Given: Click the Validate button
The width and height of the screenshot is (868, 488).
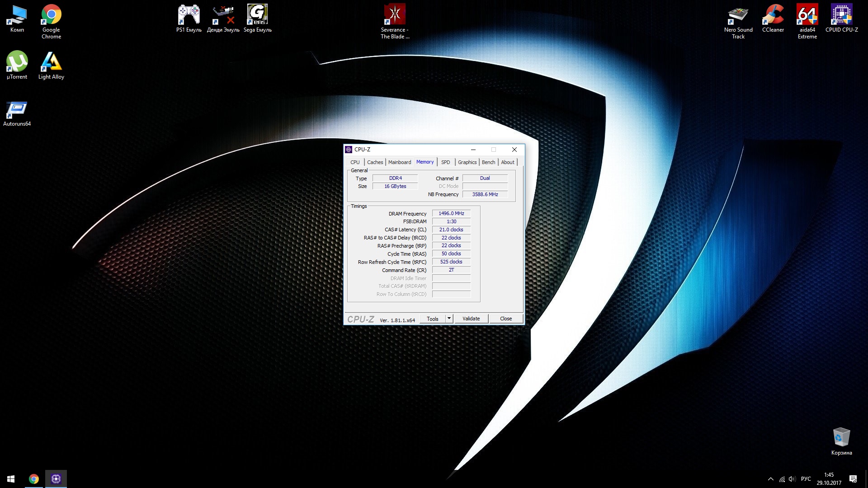Looking at the screenshot, I should tap(471, 319).
